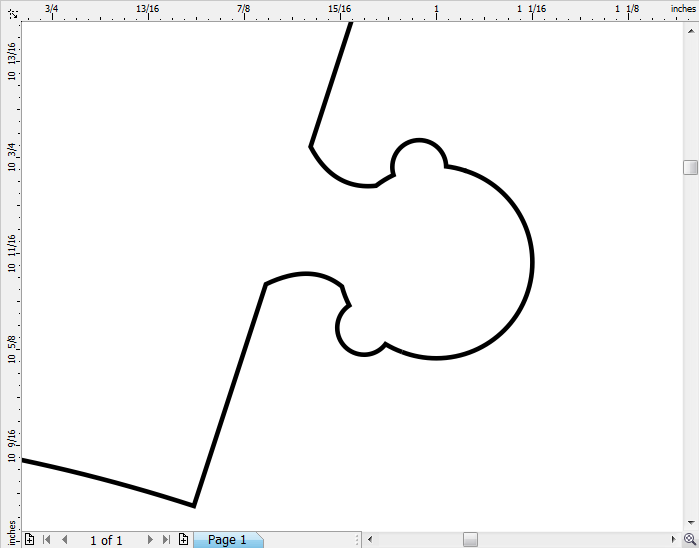This screenshot has width=699, height=548.
Task: Jump to the last page
Action: tap(166, 540)
